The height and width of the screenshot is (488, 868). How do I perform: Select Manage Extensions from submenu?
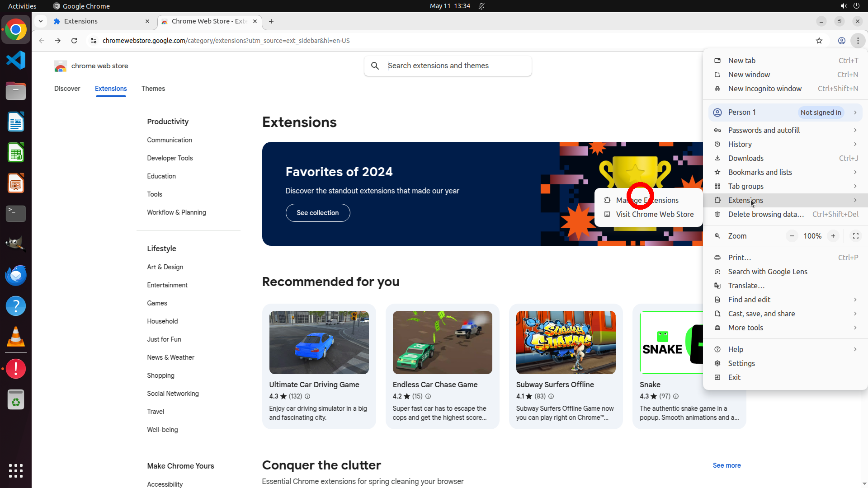(x=647, y=200)
